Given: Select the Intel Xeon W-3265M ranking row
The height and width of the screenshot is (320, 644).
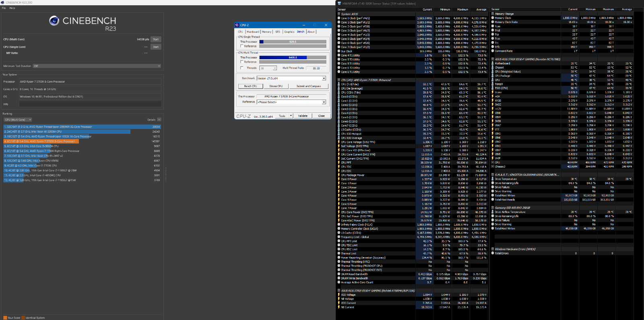Looking at the screenshot, I should [82, 131].
